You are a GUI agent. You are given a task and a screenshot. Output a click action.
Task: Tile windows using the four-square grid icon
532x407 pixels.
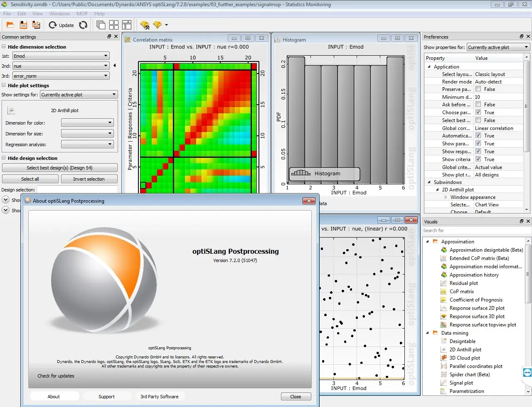(114, 25)
